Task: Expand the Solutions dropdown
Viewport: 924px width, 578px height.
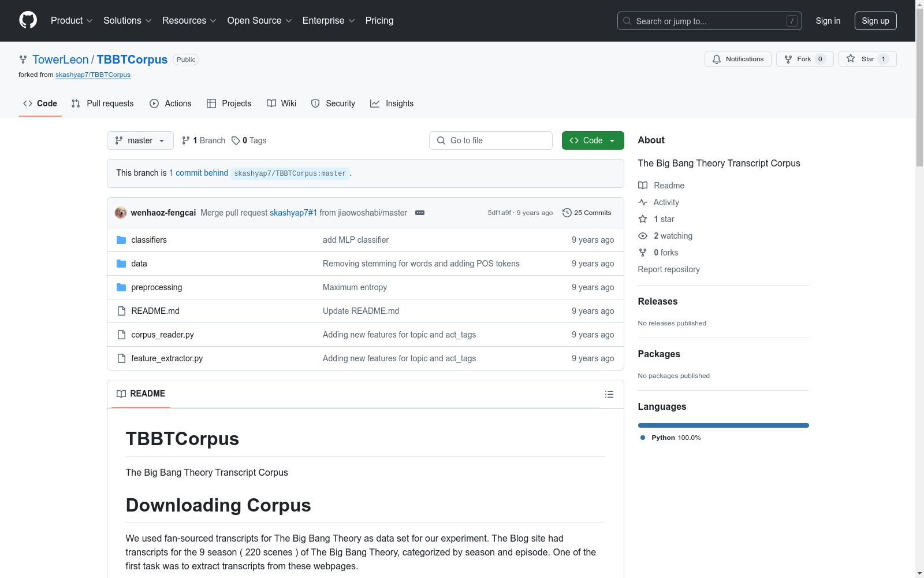Action: click(127, 20)
